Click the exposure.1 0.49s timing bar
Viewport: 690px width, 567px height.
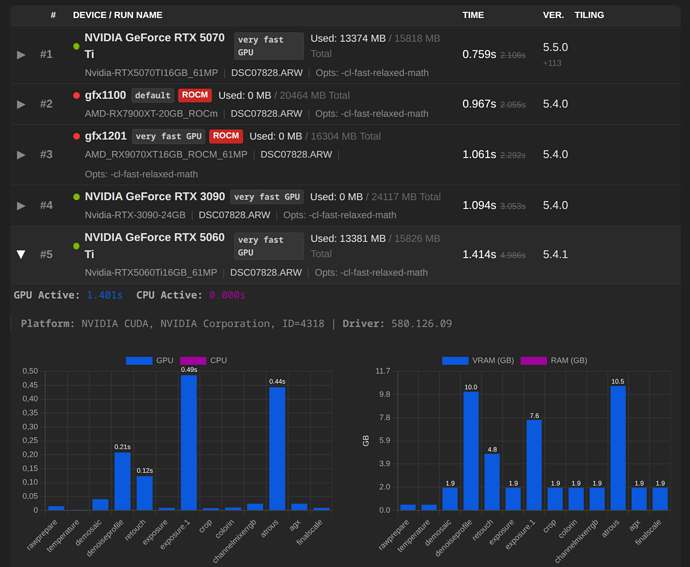click(188, 442)
